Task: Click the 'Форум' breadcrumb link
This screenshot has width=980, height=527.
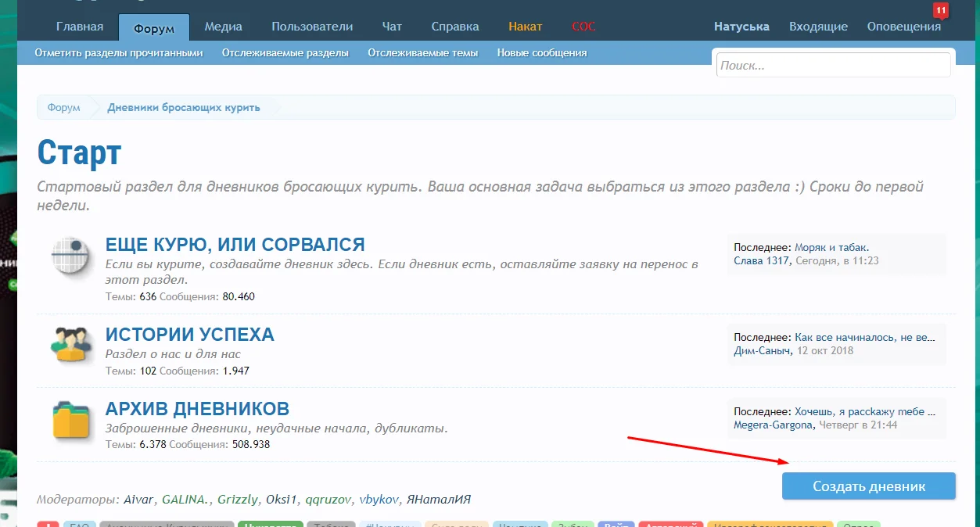Action: (x=63, y=107)
